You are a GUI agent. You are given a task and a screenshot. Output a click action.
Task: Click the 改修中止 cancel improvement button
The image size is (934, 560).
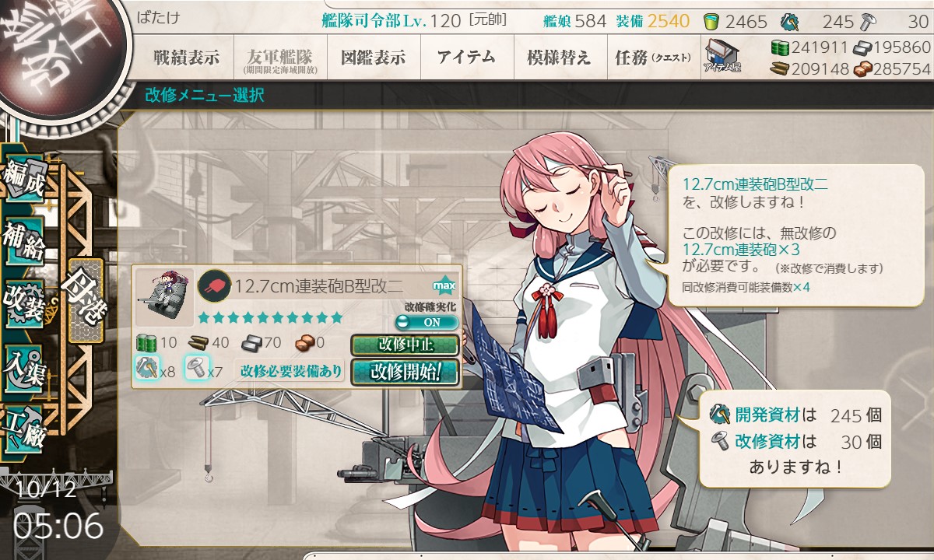click(405, 345)
